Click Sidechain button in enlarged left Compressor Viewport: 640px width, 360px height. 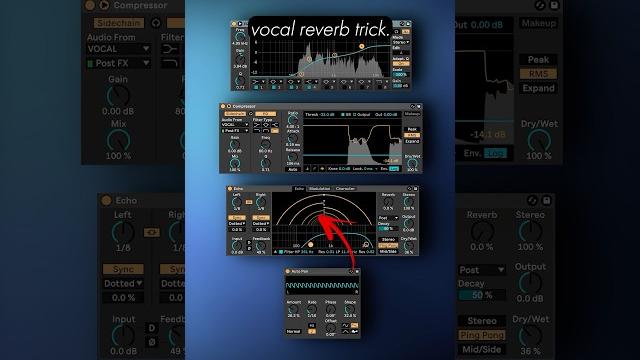[x=119, y=23]
